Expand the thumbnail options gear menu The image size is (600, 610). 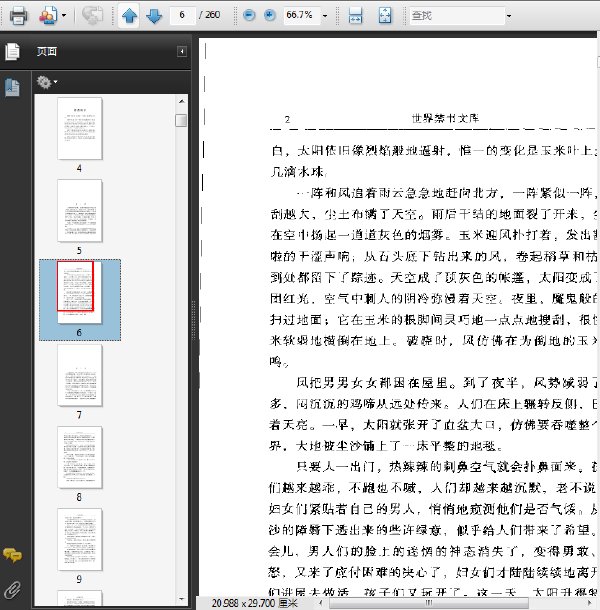pos(47,82)
